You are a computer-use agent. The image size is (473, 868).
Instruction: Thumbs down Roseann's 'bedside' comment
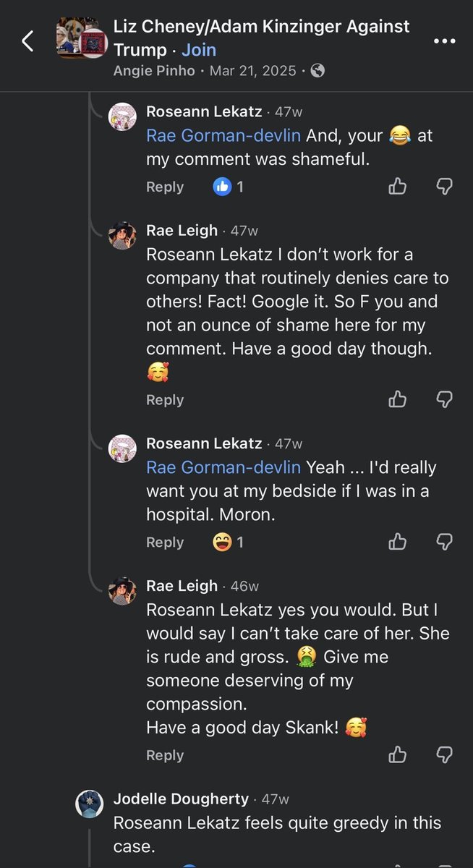tap(445, 542)
